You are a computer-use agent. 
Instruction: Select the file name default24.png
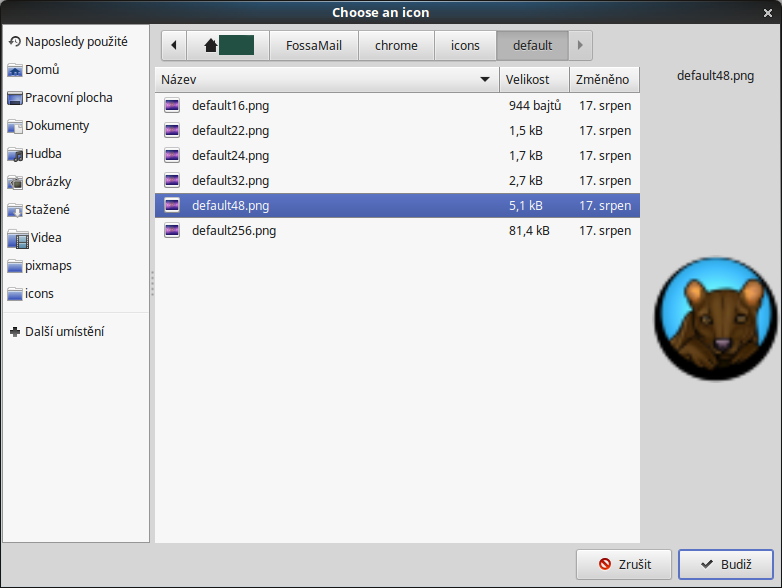(230, 156)
